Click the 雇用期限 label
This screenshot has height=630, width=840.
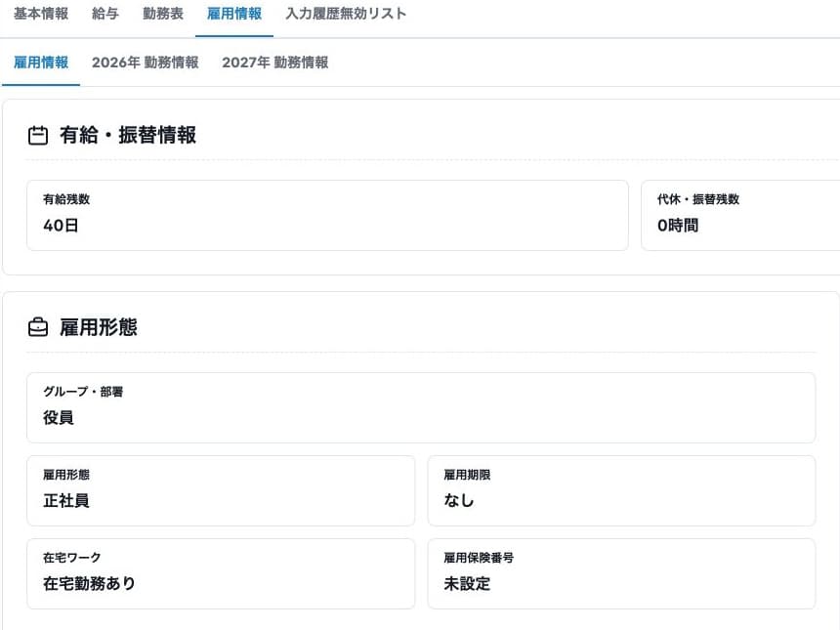[x=467, y=475]
